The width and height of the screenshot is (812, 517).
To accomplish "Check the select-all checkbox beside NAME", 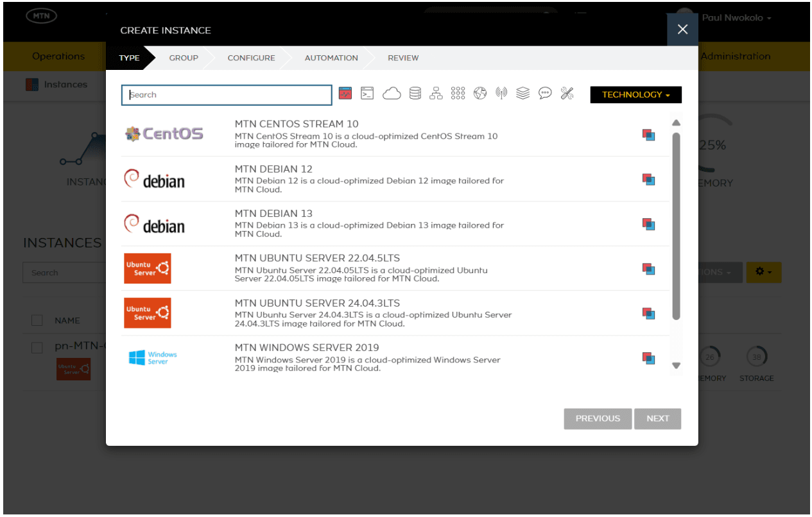I will click(37, 320).
